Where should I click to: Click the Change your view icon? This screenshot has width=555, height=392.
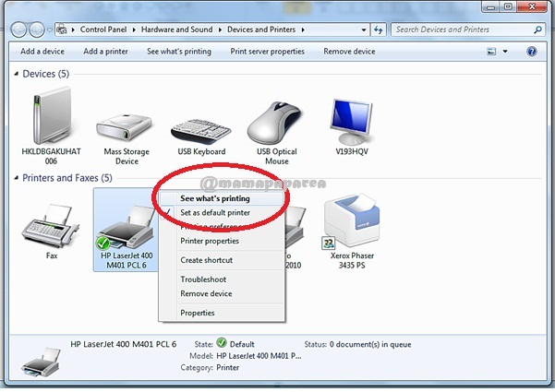(x=491, y=52)
